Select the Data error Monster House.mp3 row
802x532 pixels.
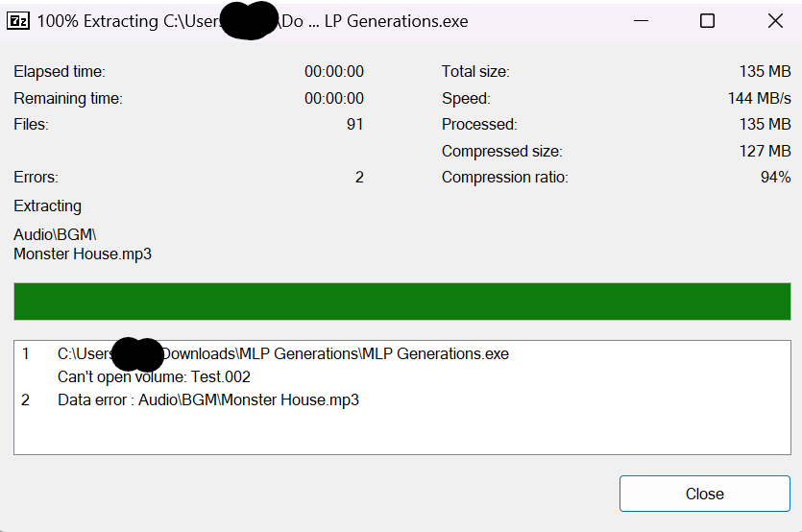[208, 399]
